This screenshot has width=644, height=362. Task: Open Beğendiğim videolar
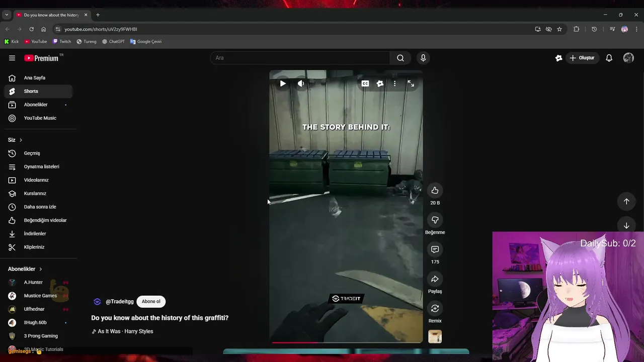tap(38, 220)
